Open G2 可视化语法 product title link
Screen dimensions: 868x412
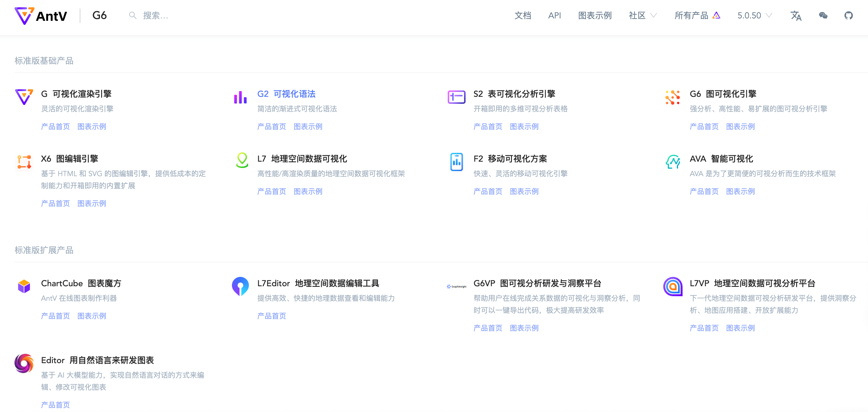tap(286, 94)
